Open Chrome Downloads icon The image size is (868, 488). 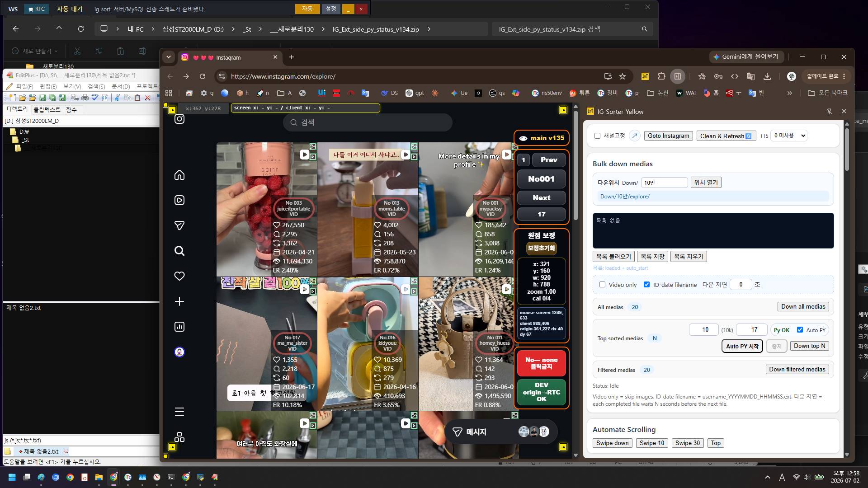coord(767,76)
